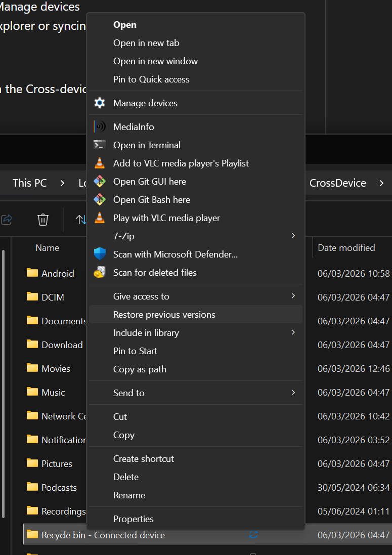Image resolution: width=392 pixels, height=555 pixels.
Task: Choose Copy as path
Action: [x=196, y=369]
